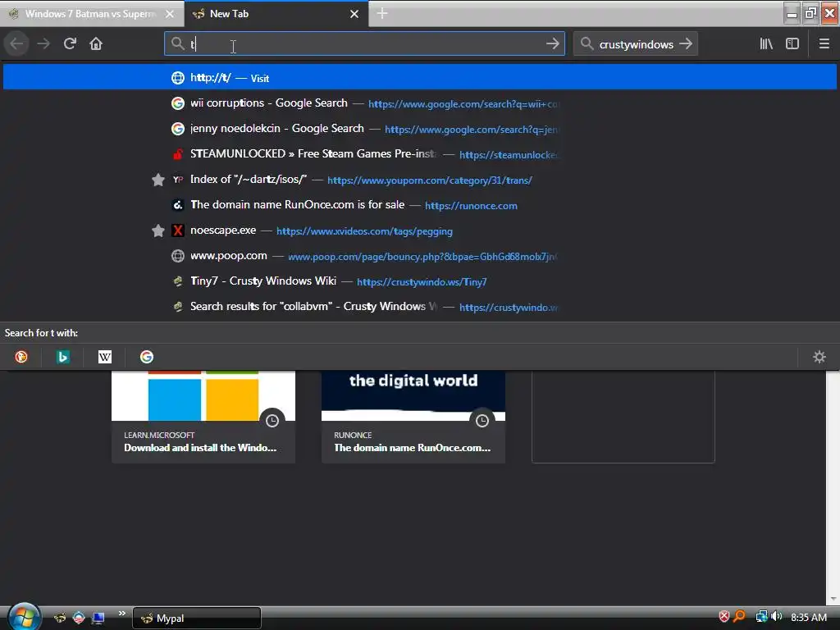Select the http://t/ Visit suggestion
This screenshot has width=840, height=630.
(x=420, y=78)
